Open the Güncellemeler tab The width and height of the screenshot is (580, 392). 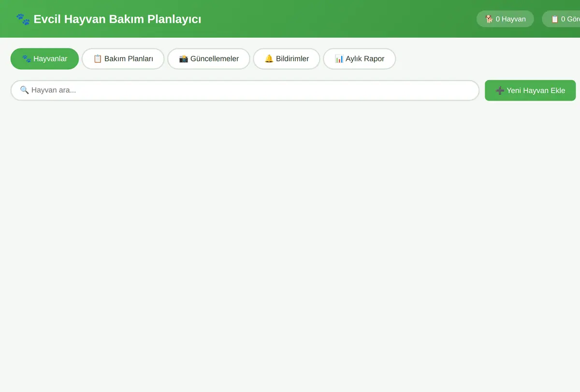(x=209, y=58)
